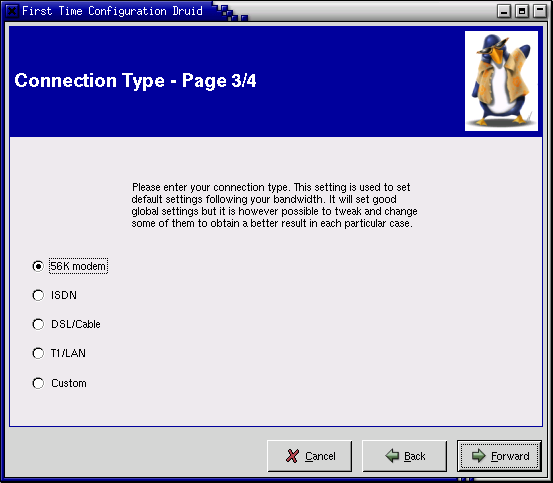
Task: Click the 56K modem label text
Action: click(x=78, y=266)
